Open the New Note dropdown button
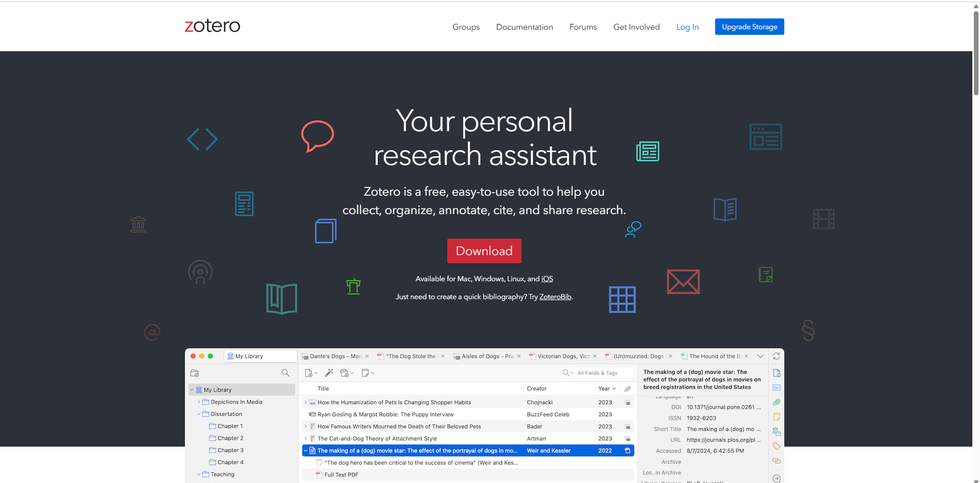The height and width of the screenshot is (483, 980). (368, 373)
